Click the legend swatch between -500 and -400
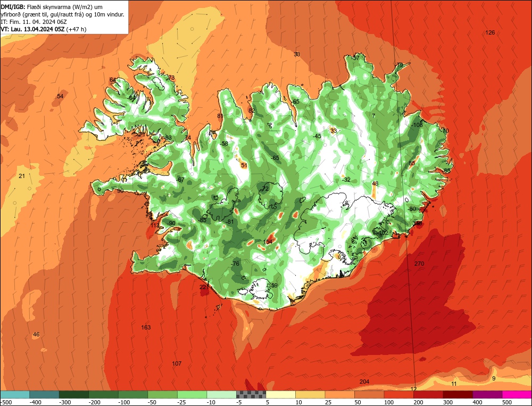Viewport: 532px width, 406px height. (x=14, y=394)
